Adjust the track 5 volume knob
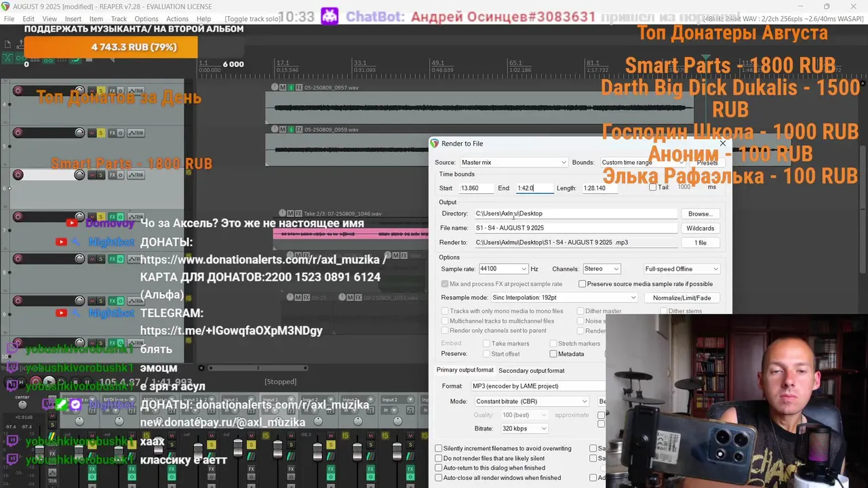 pyautogui.click(x=79, y=133)
